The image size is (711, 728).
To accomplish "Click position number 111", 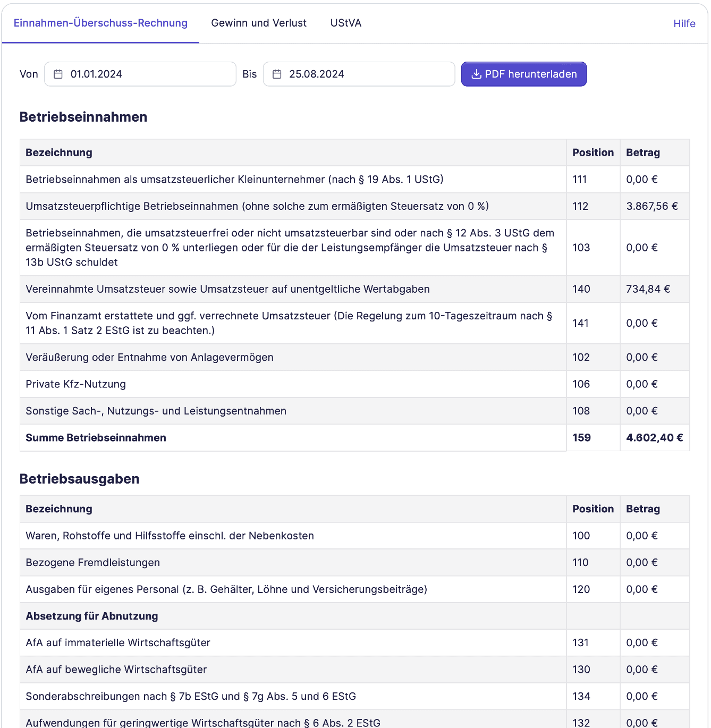I will [580, 180].
